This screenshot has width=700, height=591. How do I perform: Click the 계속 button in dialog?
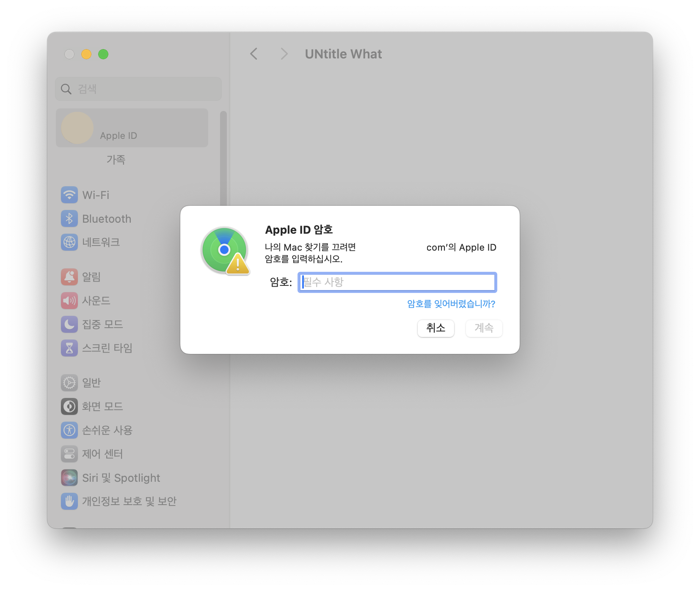pos(484,328)
